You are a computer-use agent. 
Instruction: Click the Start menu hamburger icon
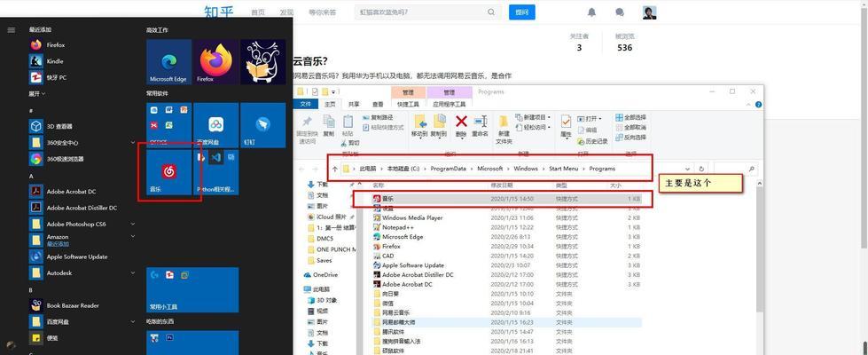[11, 30]
